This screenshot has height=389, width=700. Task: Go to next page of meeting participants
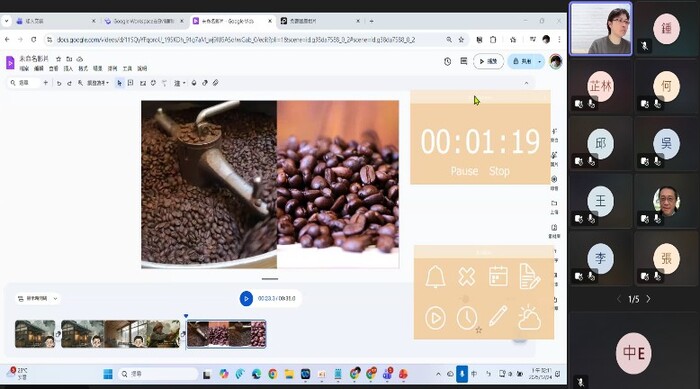click(648, 299)
